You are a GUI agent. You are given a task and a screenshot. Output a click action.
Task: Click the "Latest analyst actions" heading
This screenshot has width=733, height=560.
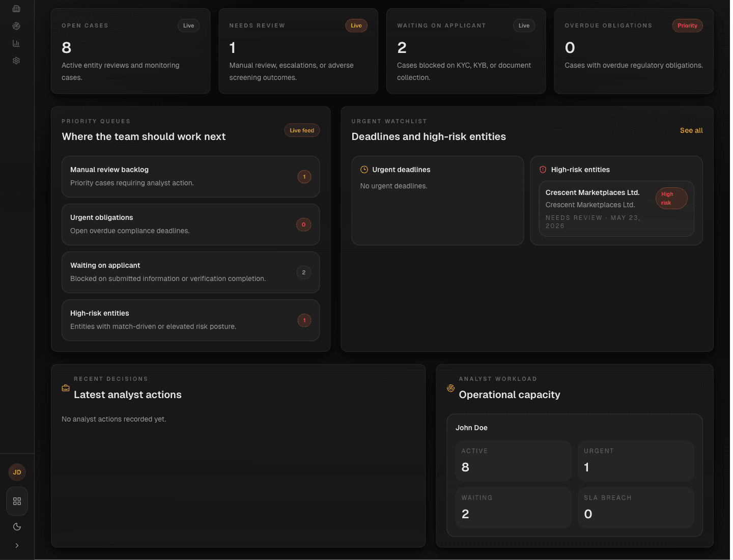(x=128, y=395)
